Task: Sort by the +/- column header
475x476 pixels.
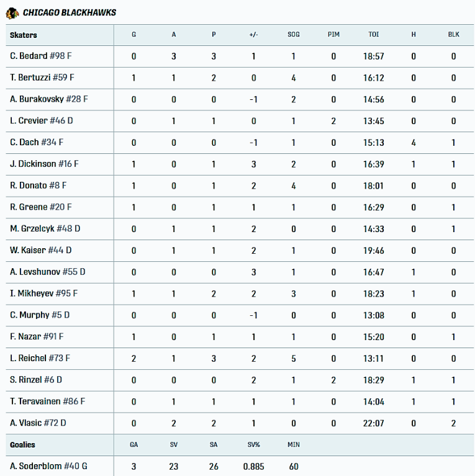Action: coord(253,35)
